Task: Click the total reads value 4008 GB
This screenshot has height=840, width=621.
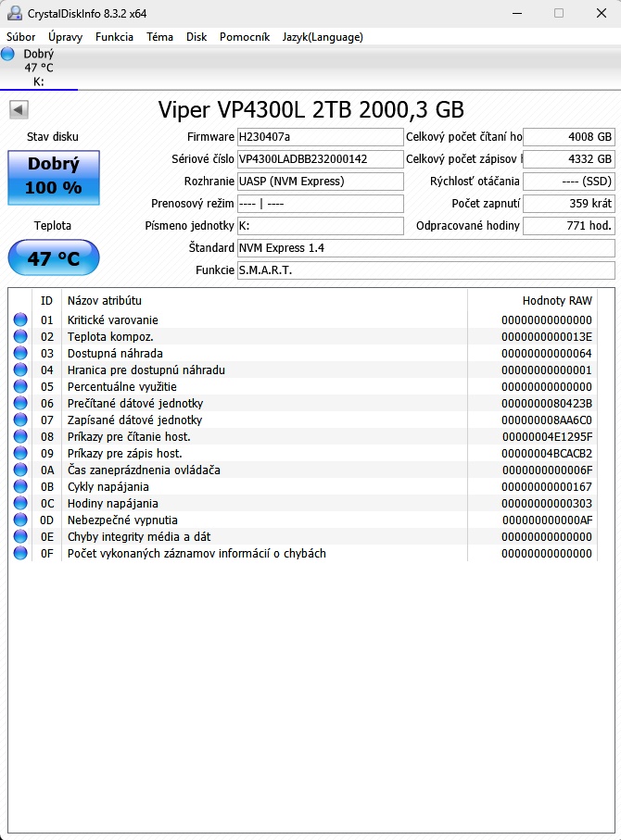Action: pos(568,137)
